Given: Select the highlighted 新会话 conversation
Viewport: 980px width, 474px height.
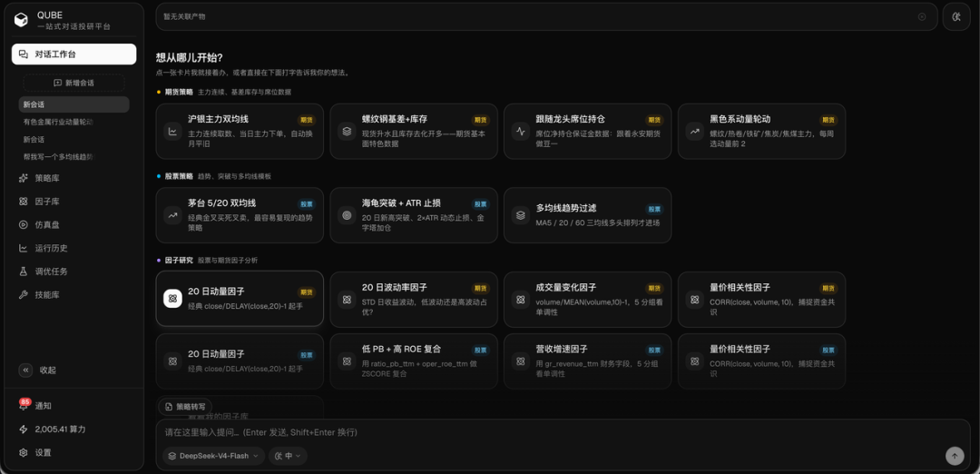Looking at the screenshot, I should (73, 104).
